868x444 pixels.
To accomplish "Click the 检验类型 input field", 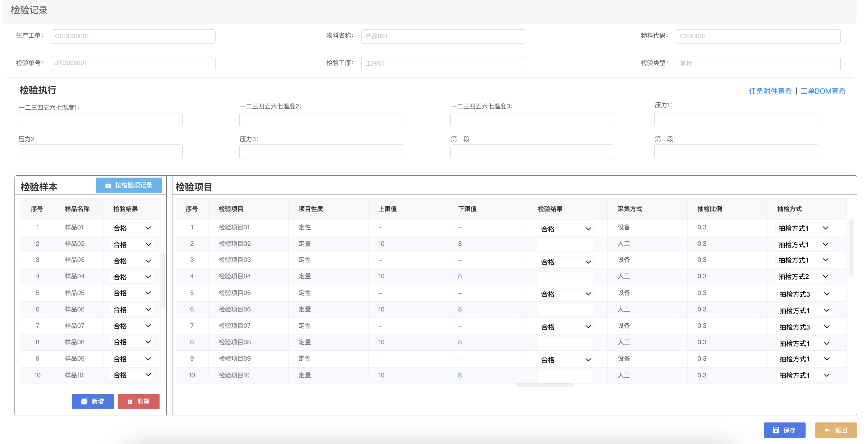I will 758,64.
